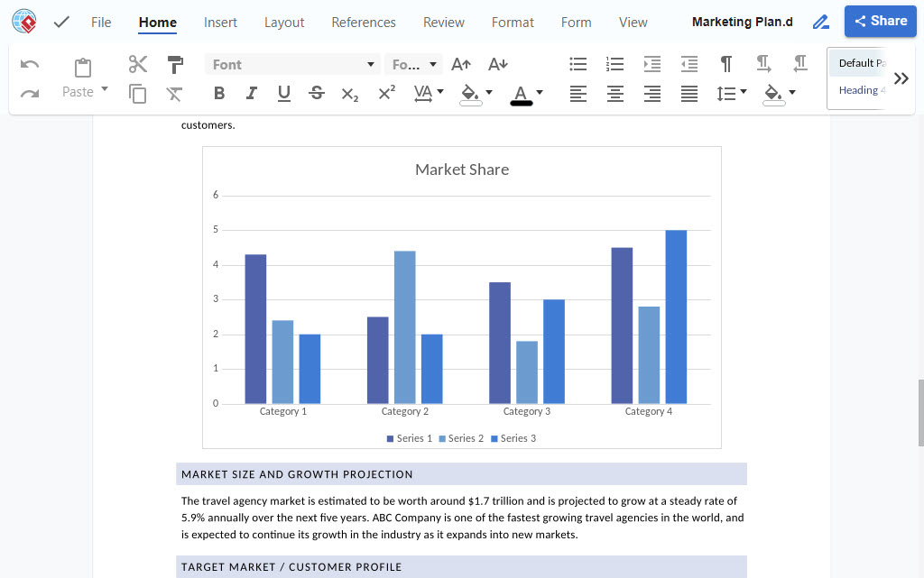This screenshot has height=578, width=924.
Task: Apply a bulleted list
Action: coord(577,64)
